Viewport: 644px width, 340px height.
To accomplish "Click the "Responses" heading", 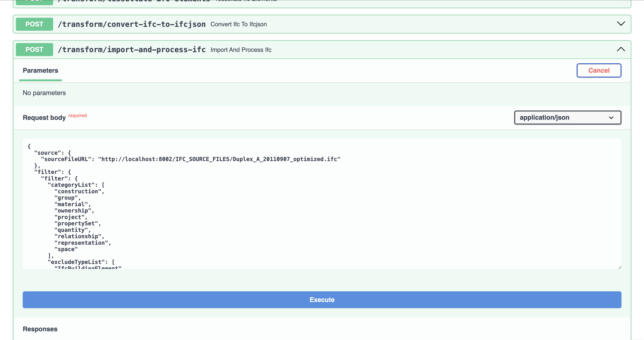I will pyautogui.click(x=40, y=329).
